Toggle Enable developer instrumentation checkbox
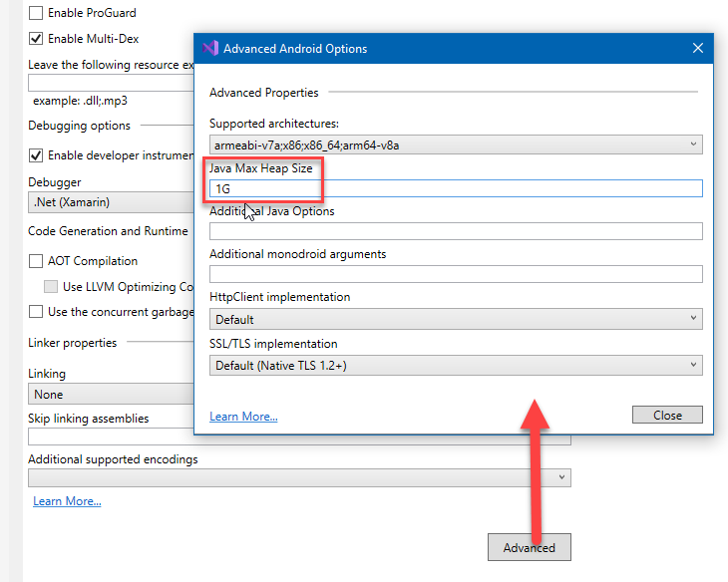Viewport: 728px width, 582px height. [37, 155]
